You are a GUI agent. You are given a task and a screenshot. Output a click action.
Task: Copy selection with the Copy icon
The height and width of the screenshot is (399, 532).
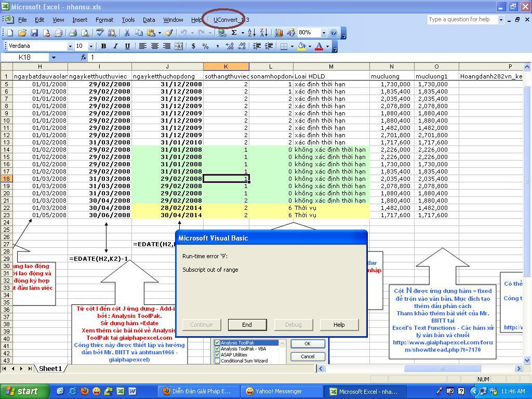[x=139, y=33]
